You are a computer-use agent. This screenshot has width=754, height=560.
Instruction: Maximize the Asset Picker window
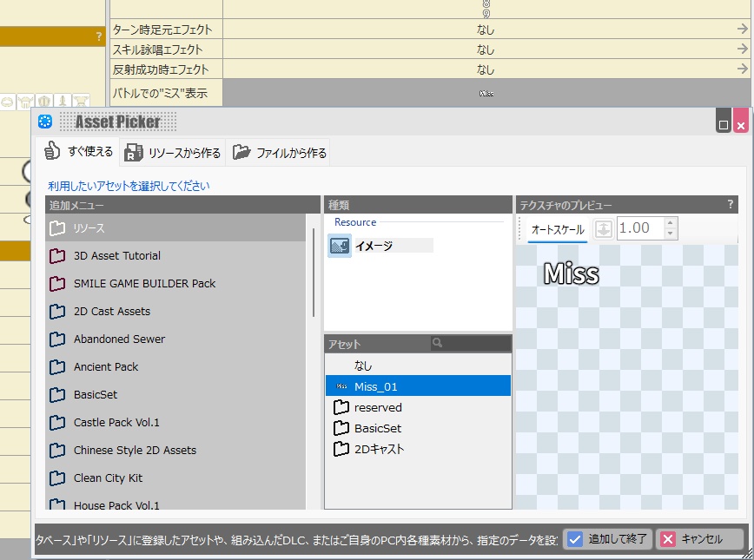[x=724, y=120]
